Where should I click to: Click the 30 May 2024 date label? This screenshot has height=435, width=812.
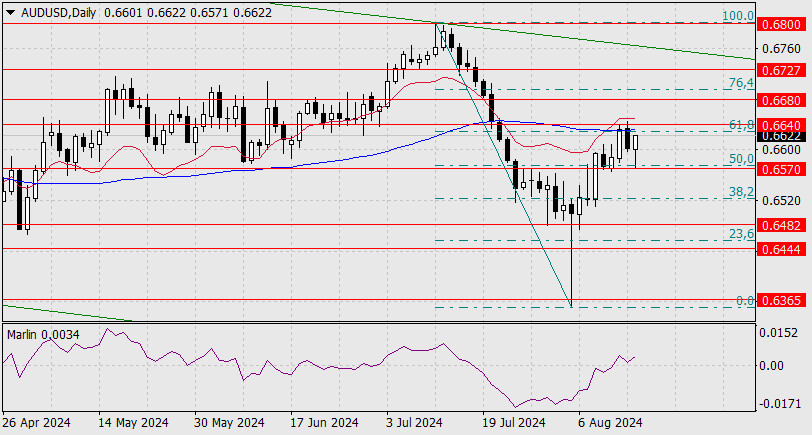229,423
